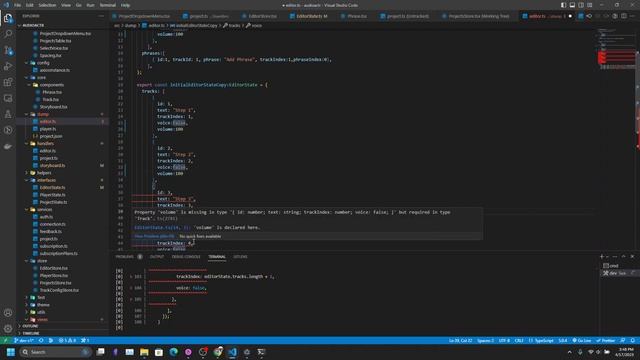Toggle panel layout icon in title bar

[x=572, y=5]
